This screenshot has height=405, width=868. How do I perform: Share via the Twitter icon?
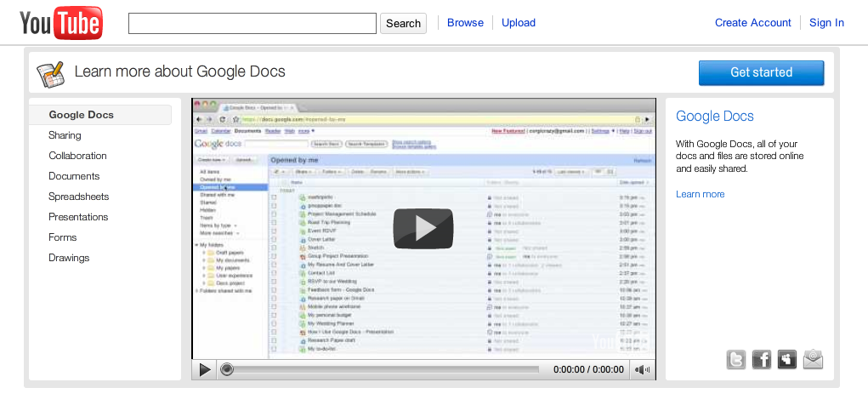click(x=736, y=360)
